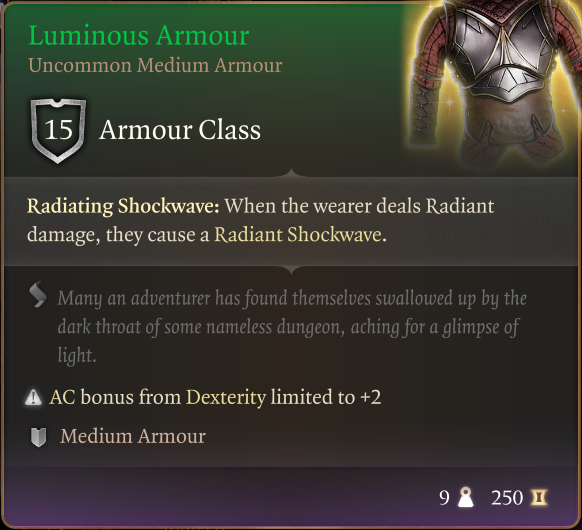Click the notch above the Radiating Shockwave section
Image resolution: width=582 pixels, height=530 pixels.
[x=291, y=173]
